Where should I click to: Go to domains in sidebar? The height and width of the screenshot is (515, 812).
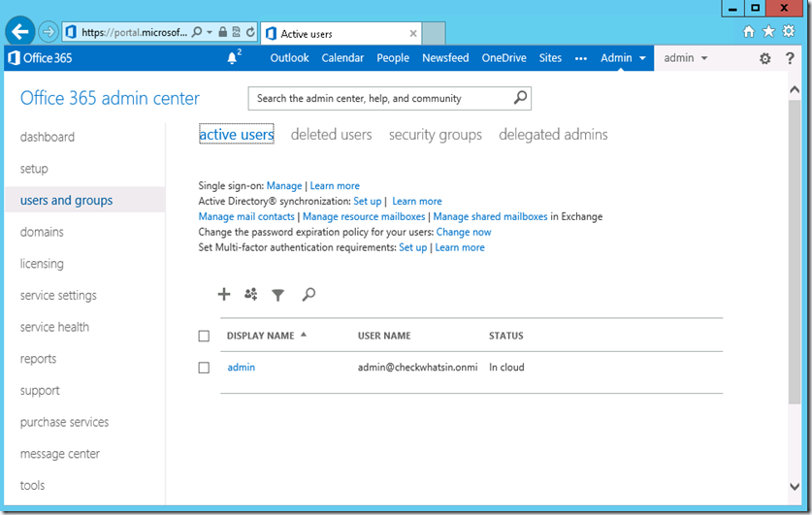point(42,232)
